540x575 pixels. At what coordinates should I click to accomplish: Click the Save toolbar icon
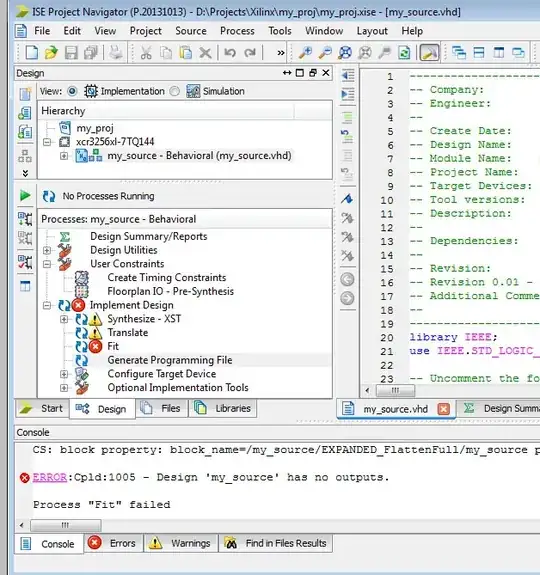coord(71,53)
